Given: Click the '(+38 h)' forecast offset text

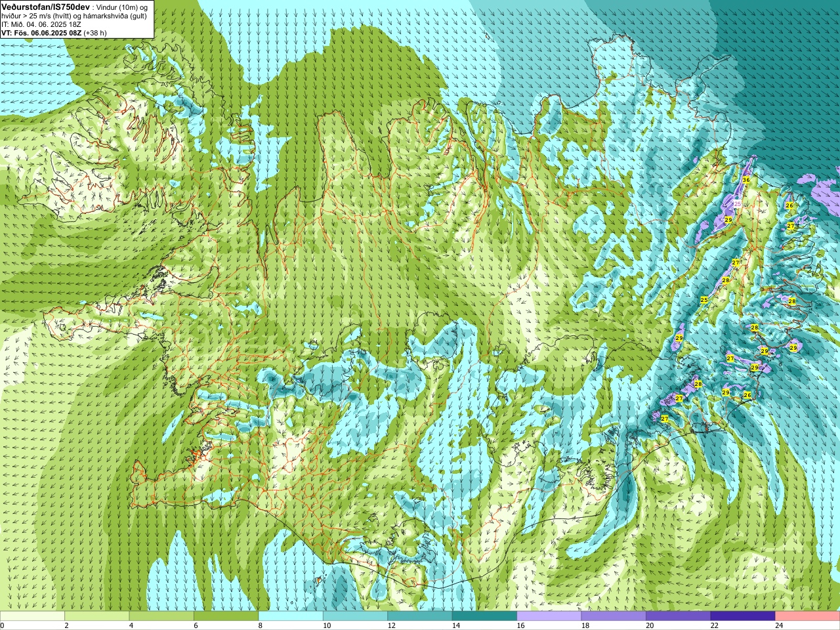Looking at the screenshot, I should [x=95, y=32].
